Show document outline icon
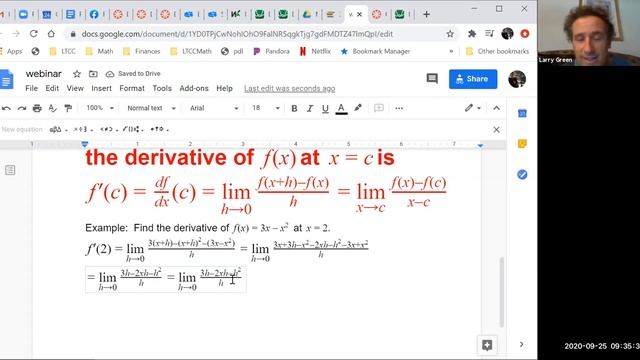This screenshot has width=640, height=360. point(10,170)
